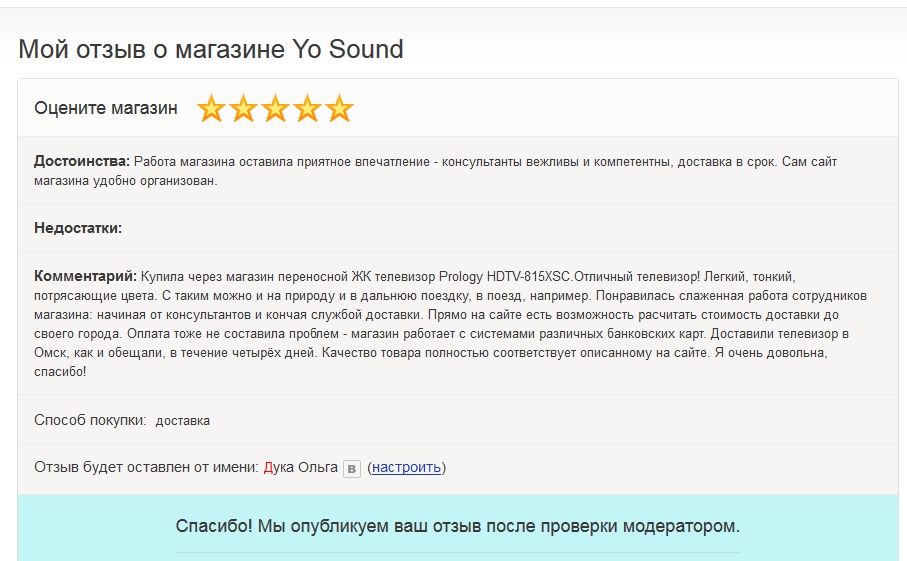Click the first rating star
The height and width of the screenshot is (561, 907).
click(211, 109)
